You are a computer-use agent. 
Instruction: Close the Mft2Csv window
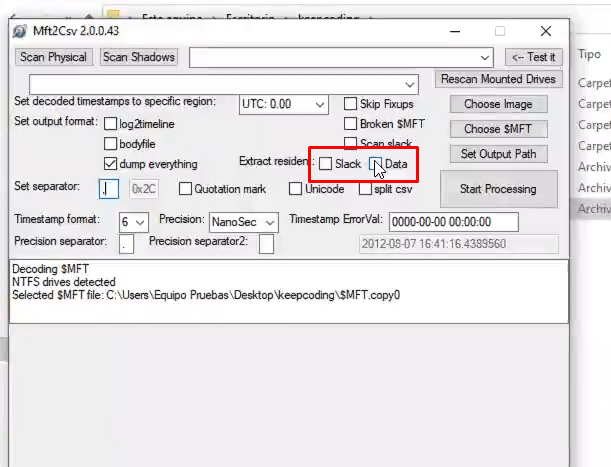pyautogui.click(x=546, y=31)
